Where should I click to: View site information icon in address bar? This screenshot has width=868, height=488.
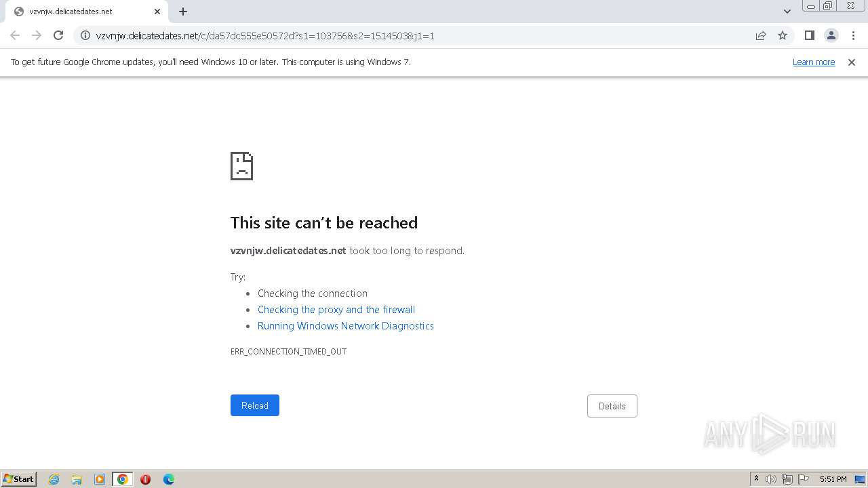point(85,35)
